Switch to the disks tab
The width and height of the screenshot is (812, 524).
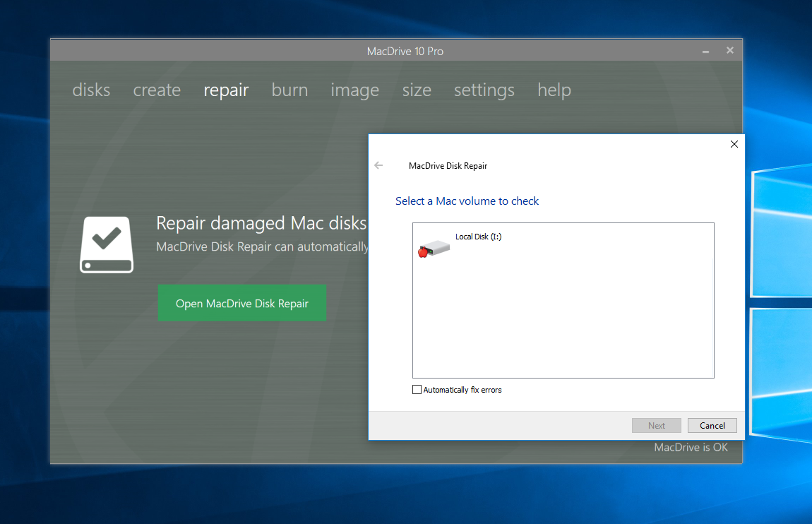91,90
